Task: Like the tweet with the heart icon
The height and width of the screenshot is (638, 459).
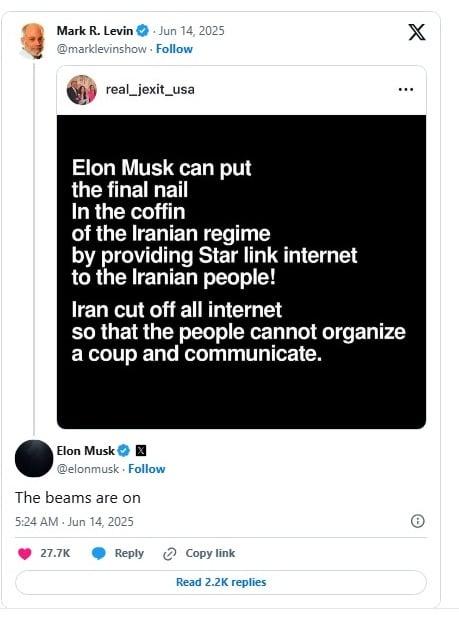Action: click(25, 554)
